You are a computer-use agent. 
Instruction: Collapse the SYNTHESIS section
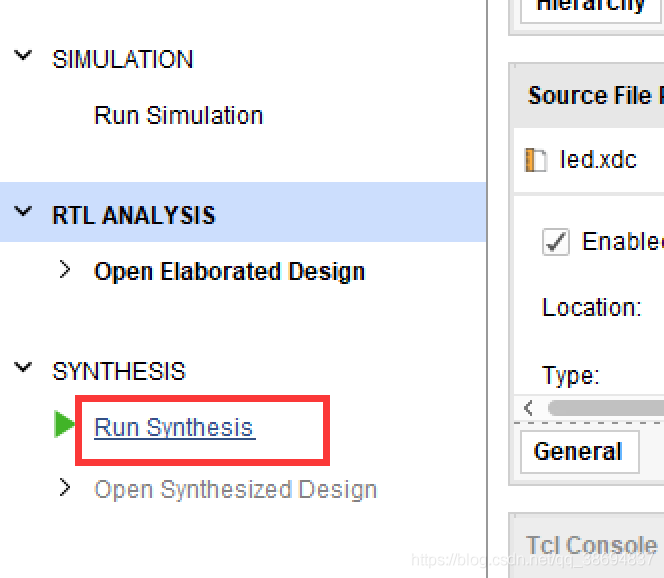tap(23, 367)
